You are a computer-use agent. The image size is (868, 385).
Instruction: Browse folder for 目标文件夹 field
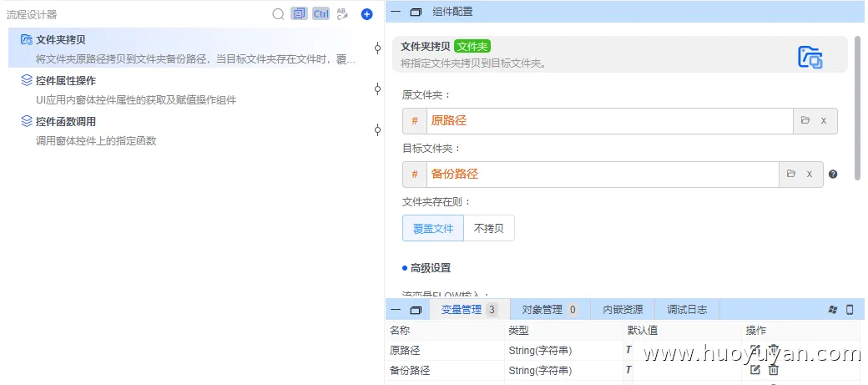791,174
